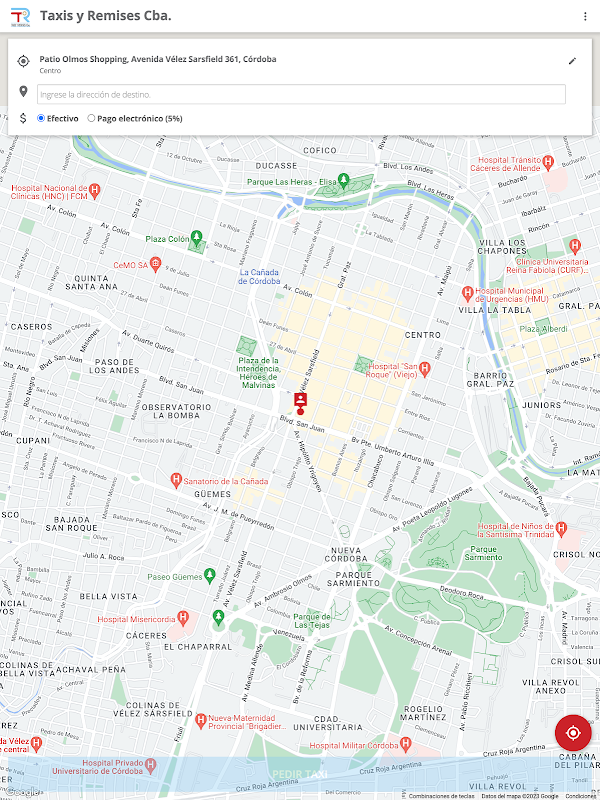The width and height of the screenshot is (600, 800).
Task: Click the Google logo on map
Action: pyautogui.click(x=21, y=792)
